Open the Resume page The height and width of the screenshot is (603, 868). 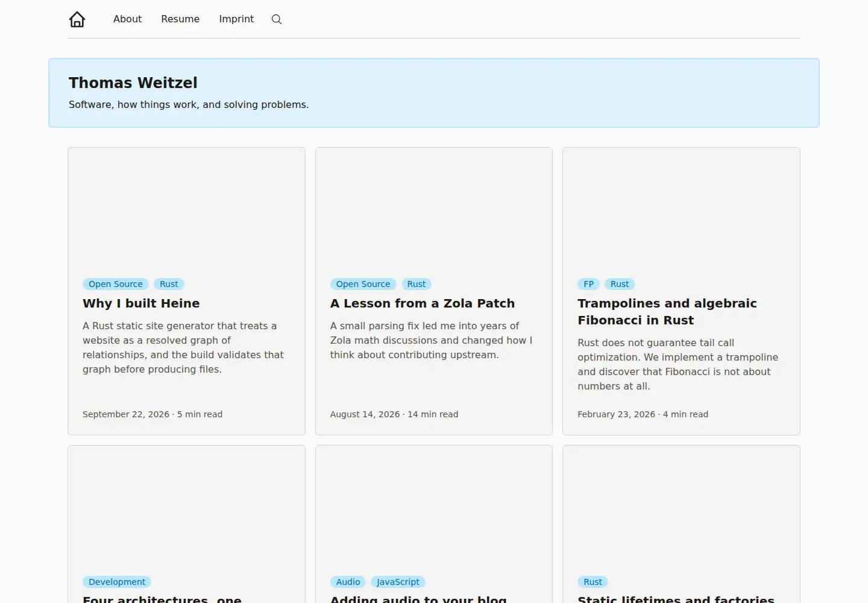pos(180,19)
